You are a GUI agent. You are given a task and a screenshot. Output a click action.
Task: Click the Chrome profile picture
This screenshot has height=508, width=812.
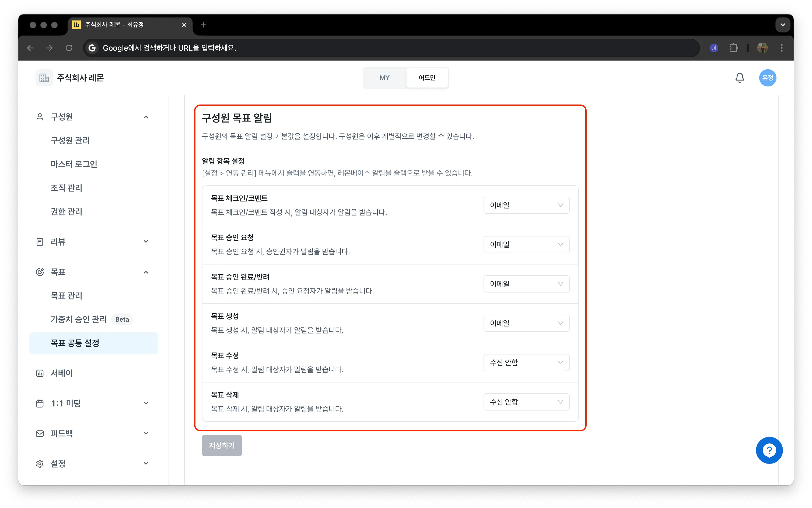click(762, 48)
